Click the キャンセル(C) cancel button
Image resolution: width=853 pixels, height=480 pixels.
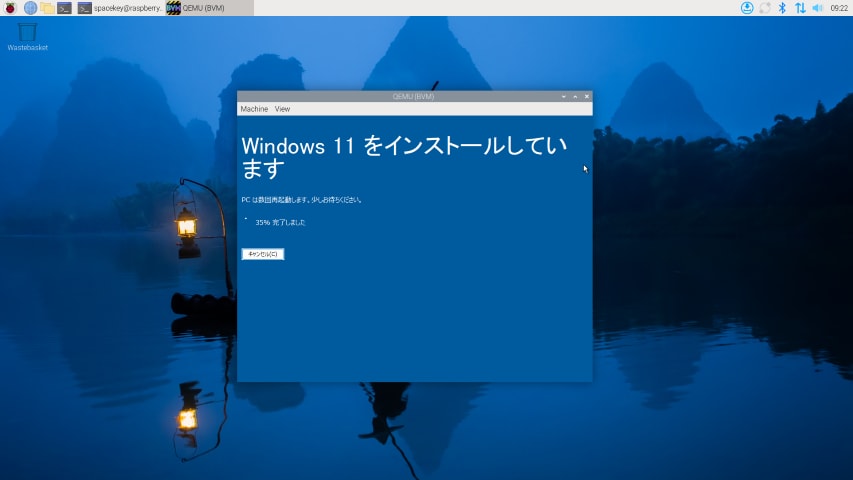(263, 254)
